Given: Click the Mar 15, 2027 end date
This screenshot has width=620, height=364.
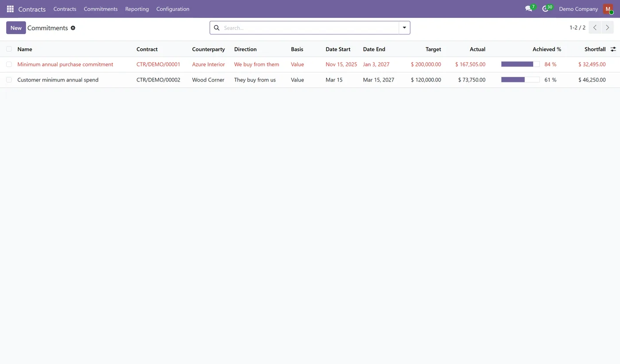Looking at the screenshot, I should [x=379, y=80].
